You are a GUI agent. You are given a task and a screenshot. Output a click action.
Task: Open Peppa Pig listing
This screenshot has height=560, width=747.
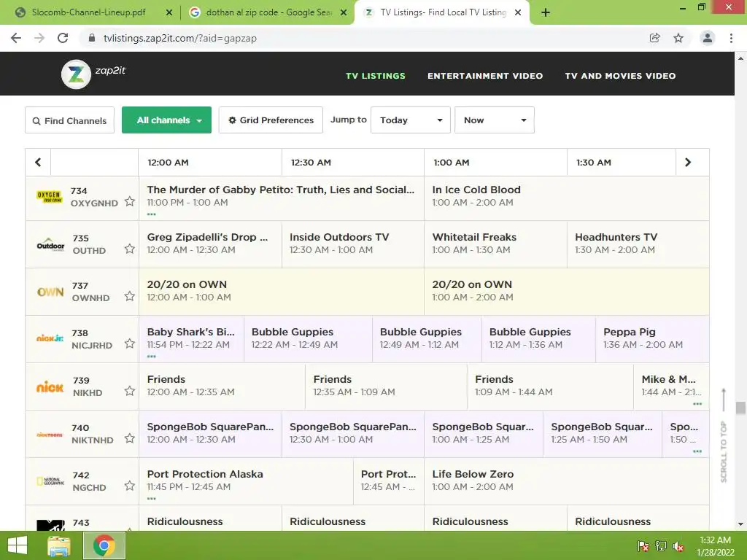pyautogui.click(x=652, y=338)
